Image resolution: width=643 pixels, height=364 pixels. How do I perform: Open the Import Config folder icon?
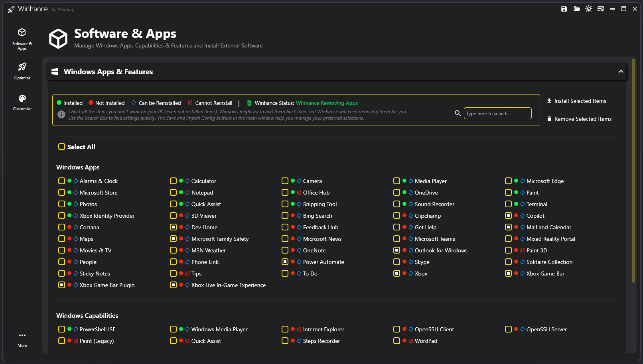(576, 9)
